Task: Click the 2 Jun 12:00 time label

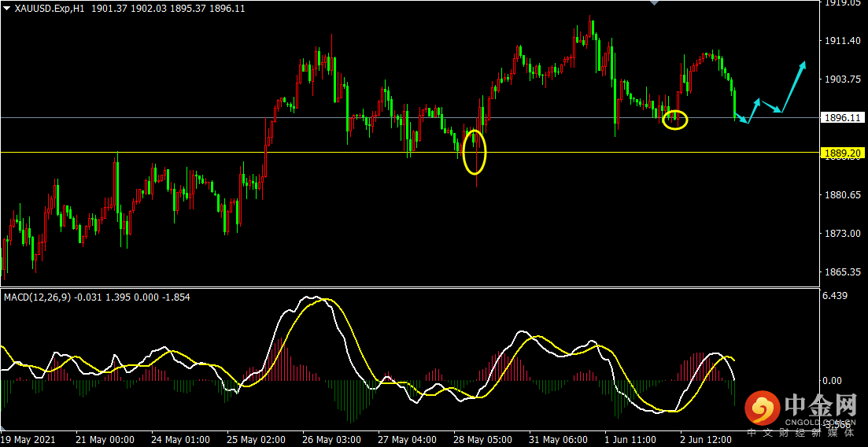Action: (x=707, y=439)
